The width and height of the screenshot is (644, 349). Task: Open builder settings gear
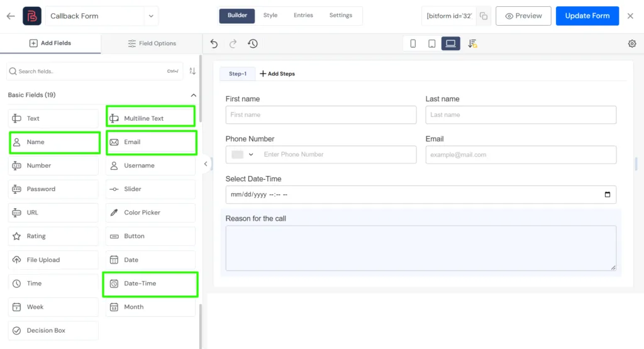pyautogui.click(x=632, y=43)
